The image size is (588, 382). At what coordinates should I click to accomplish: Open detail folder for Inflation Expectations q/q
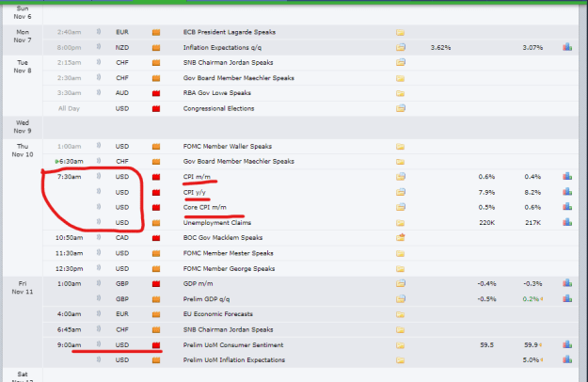point(400,47)
